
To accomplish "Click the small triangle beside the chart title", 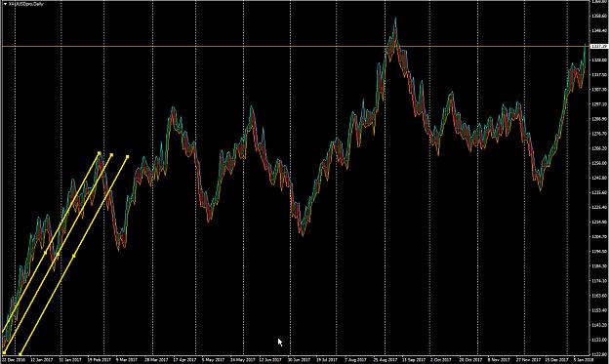I will click(5, 4).
